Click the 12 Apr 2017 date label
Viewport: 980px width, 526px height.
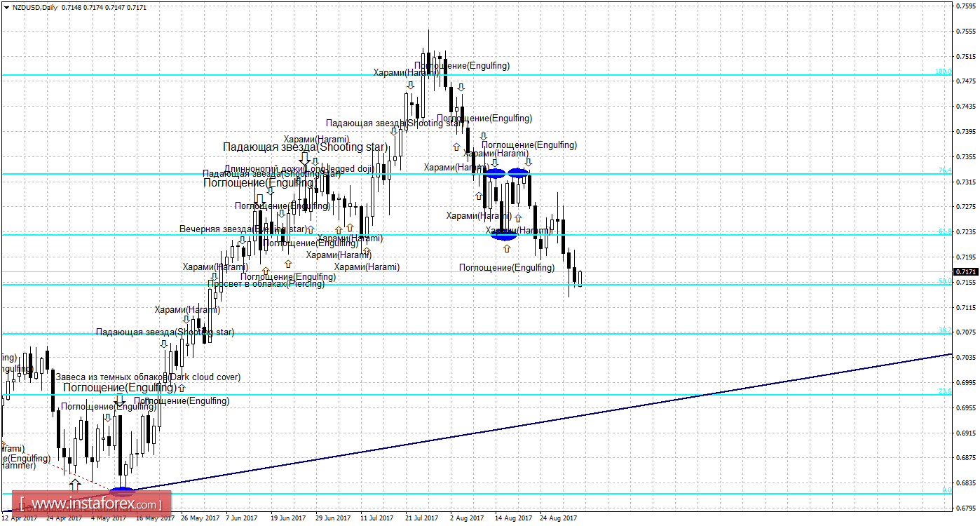[x=19, y=517]
